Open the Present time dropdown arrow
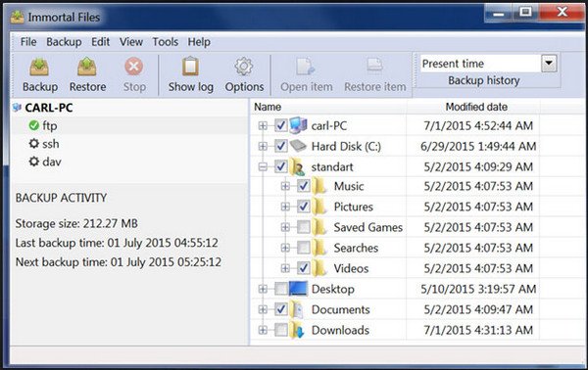Image resolution: width=588 pixels, height=370 pixels. (549, 64)
